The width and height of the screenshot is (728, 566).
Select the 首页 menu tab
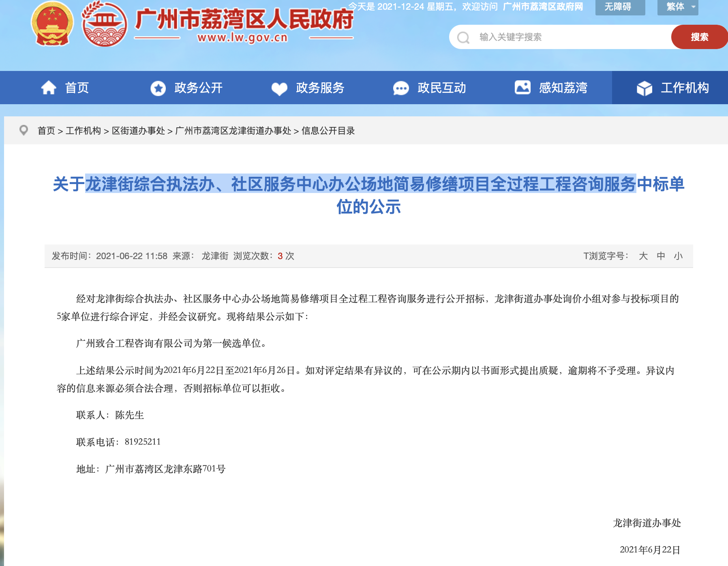click(x=77, y=88)
